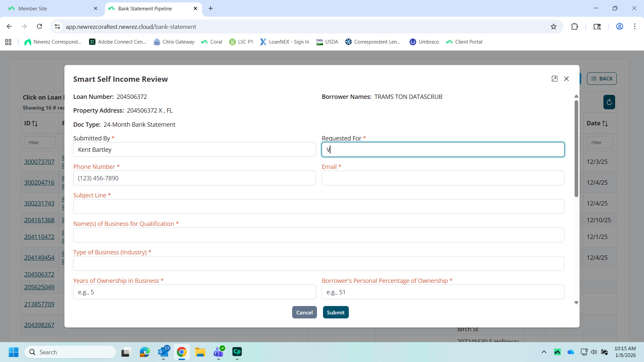Show hidden system tray icons chevron

(x=544, y=352)
